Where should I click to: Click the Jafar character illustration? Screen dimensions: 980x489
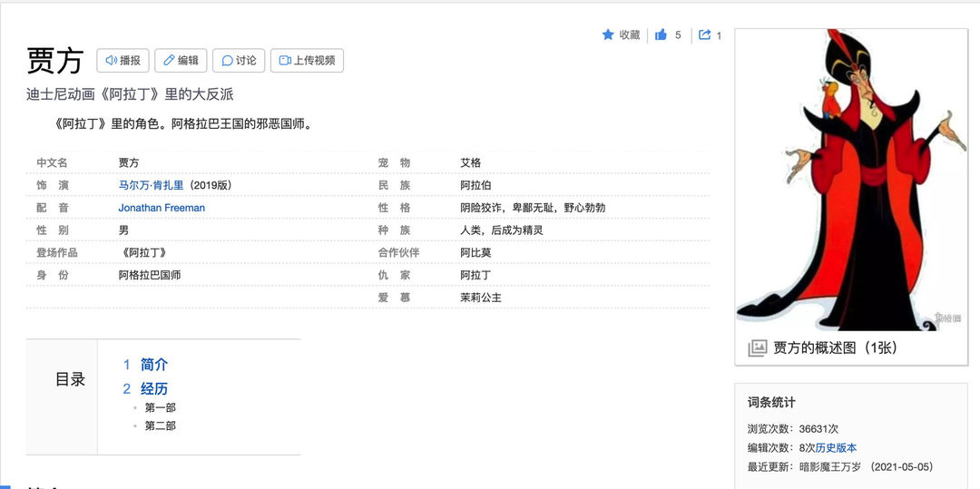pos(850,180)
